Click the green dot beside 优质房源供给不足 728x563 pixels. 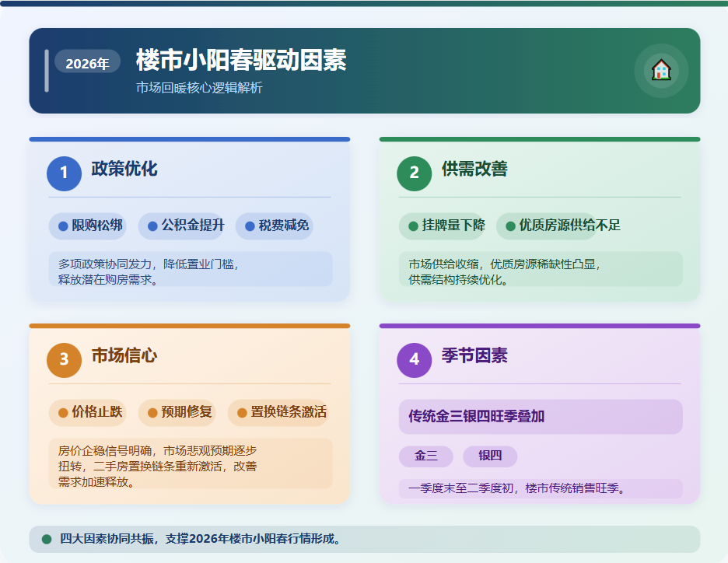510,226
